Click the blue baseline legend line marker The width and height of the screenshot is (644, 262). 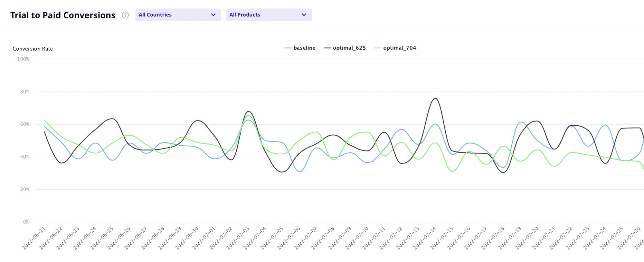point(288,48)
